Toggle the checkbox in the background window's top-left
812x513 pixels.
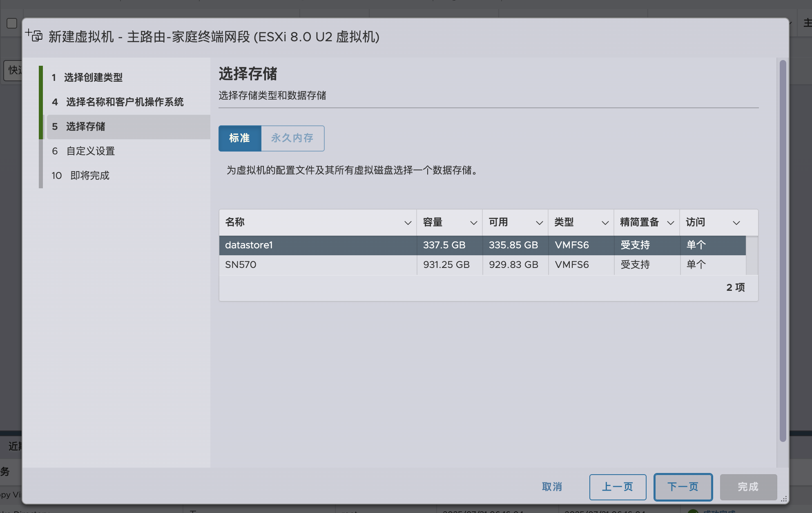12,23
